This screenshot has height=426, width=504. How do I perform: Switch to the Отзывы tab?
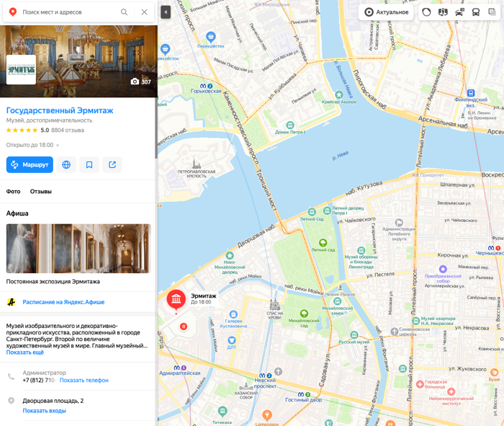41,192
